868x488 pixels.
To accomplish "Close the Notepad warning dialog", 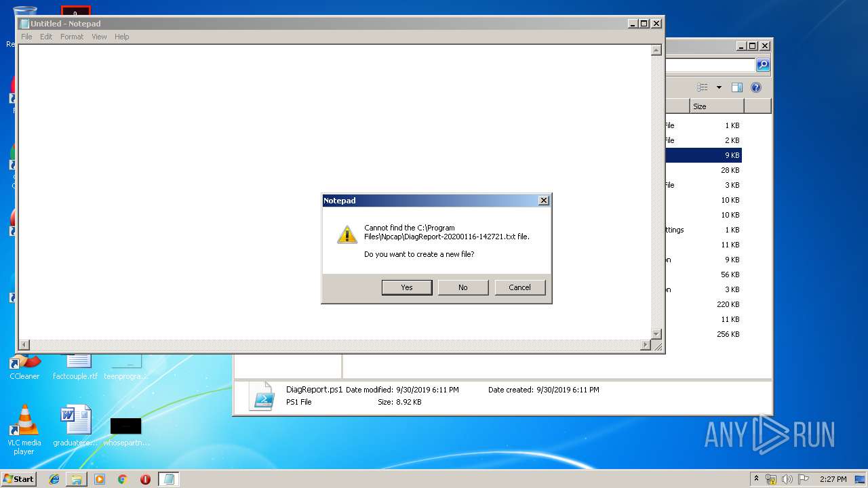I will tap(543, 201).
